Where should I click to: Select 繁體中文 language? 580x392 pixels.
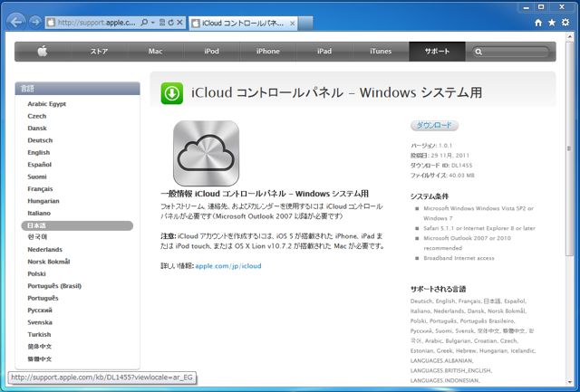[x=40, y=359]
